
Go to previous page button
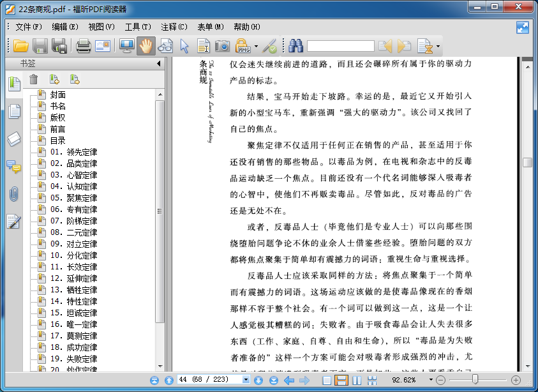point(169,380)
